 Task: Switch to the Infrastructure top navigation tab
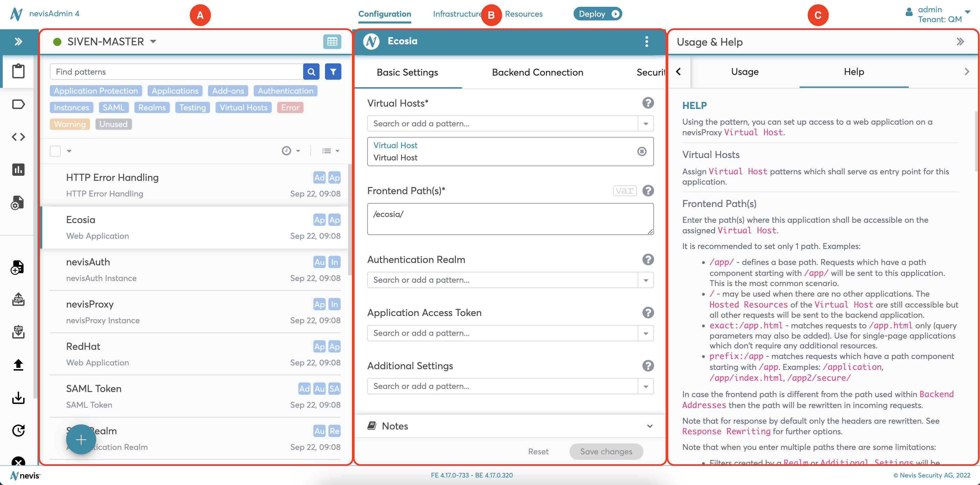(x=458, y=13)
